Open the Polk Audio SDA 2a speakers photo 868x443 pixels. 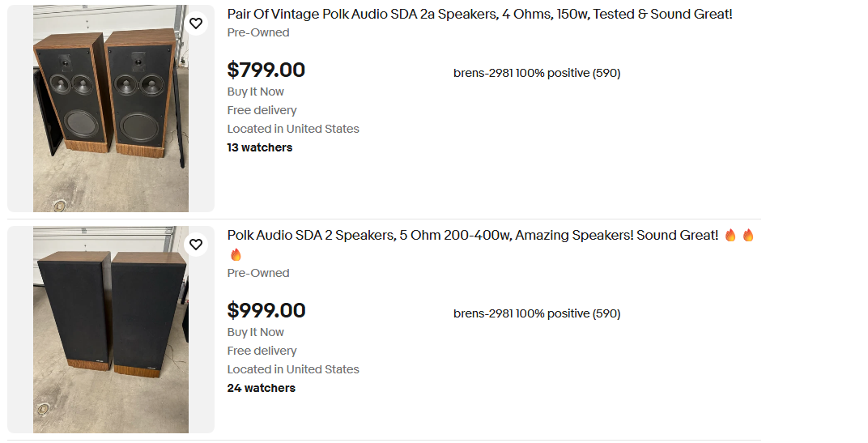[x=111, y=109]
